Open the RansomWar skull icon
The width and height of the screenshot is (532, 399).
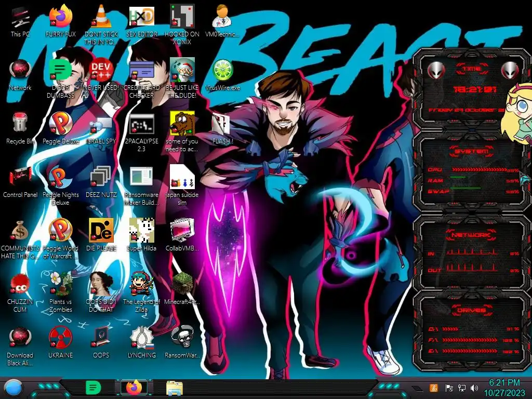tap(182, 342)
